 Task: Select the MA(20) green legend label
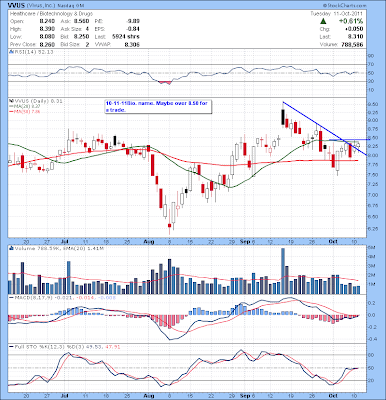(26, 106)
